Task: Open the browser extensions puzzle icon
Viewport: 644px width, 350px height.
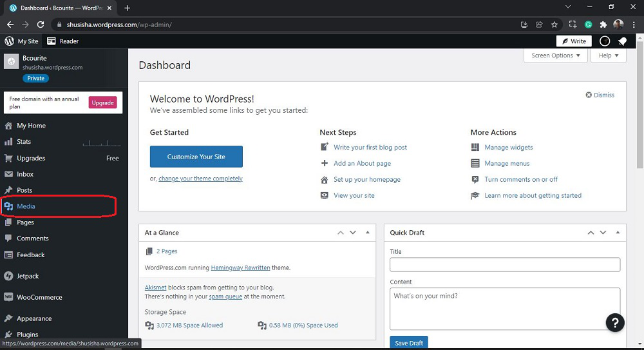Action: (603, 24)
